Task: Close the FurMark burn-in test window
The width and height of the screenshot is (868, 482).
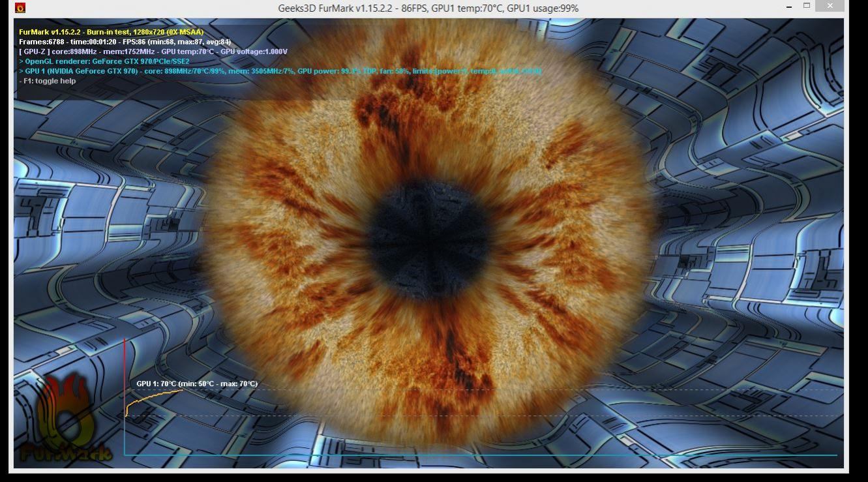Action: 830,6
